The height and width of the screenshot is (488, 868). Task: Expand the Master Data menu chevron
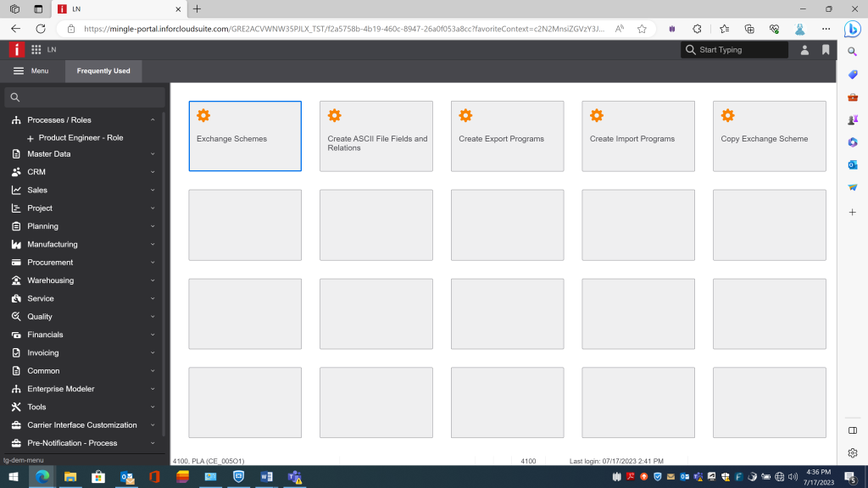153,154
